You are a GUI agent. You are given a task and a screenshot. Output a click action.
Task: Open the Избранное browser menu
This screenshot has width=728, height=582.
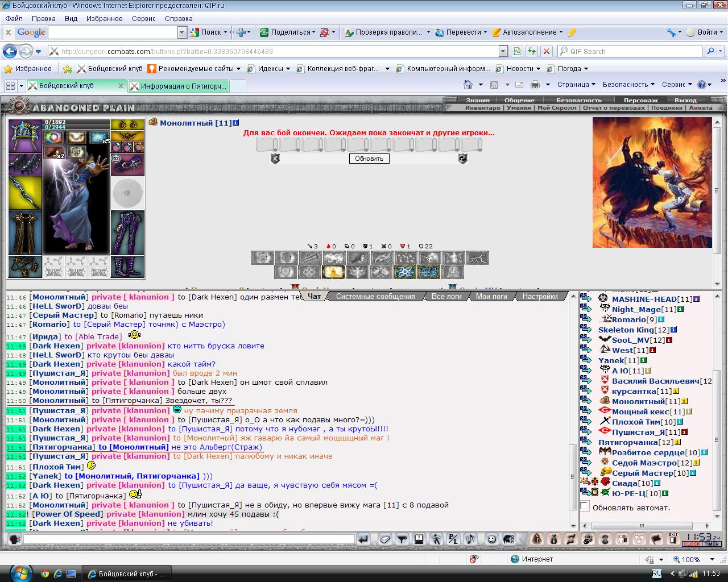(104, 18)
